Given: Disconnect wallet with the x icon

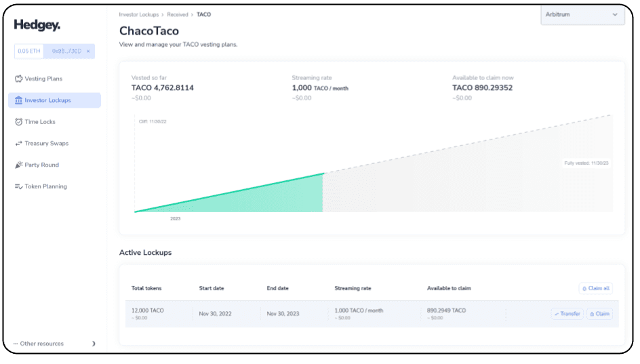Looking at the screenshot, I should pos(88,52).
